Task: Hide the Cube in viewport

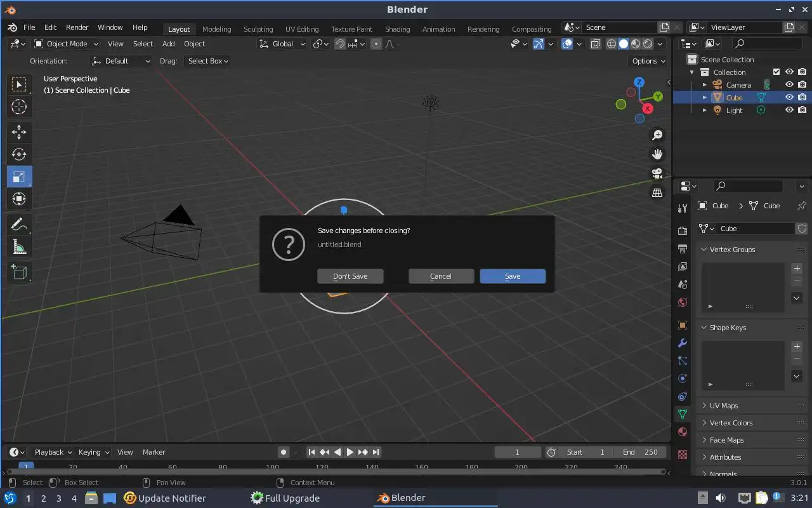Action: click(x=789, y=97)
